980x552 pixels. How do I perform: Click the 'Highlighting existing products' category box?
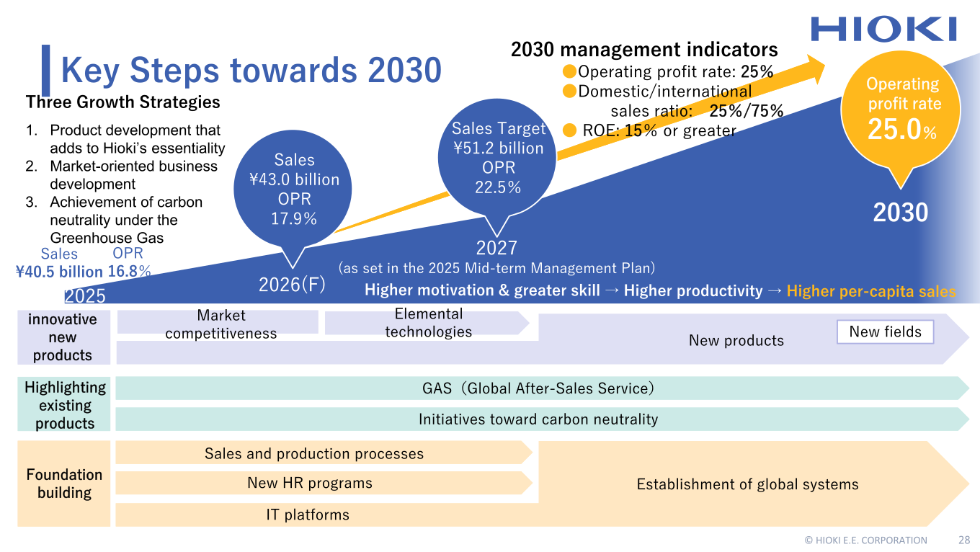click(63, 405)
